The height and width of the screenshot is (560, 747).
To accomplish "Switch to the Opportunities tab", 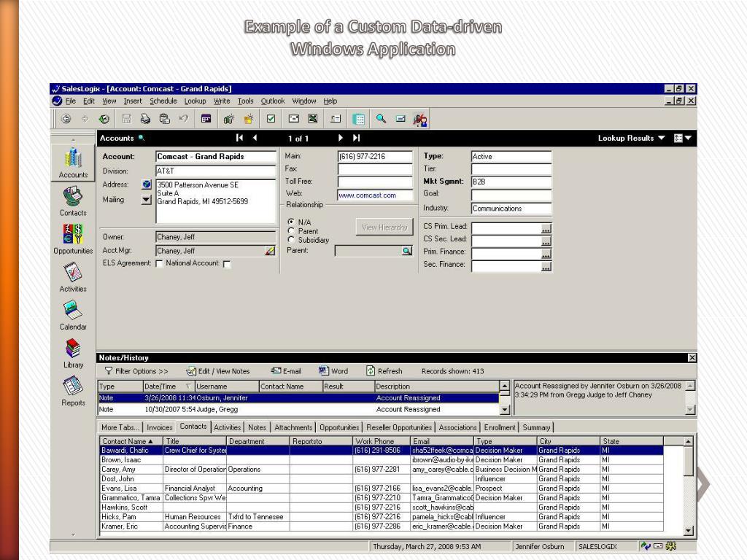I will [x=339, y=427].
